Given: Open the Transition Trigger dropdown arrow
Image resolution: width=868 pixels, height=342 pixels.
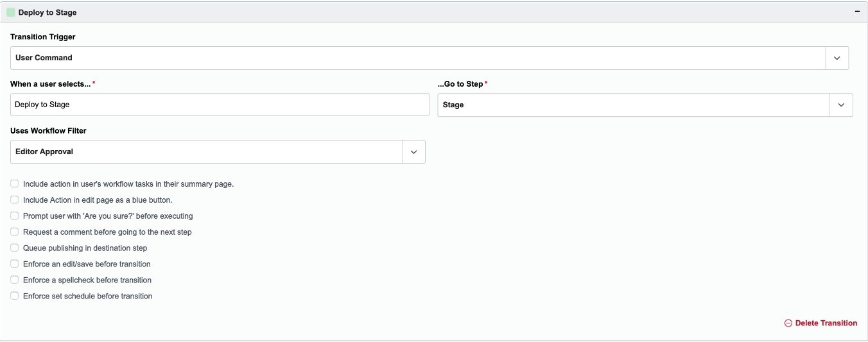Looking at the screenshot, I should click(x=837, y=58).
